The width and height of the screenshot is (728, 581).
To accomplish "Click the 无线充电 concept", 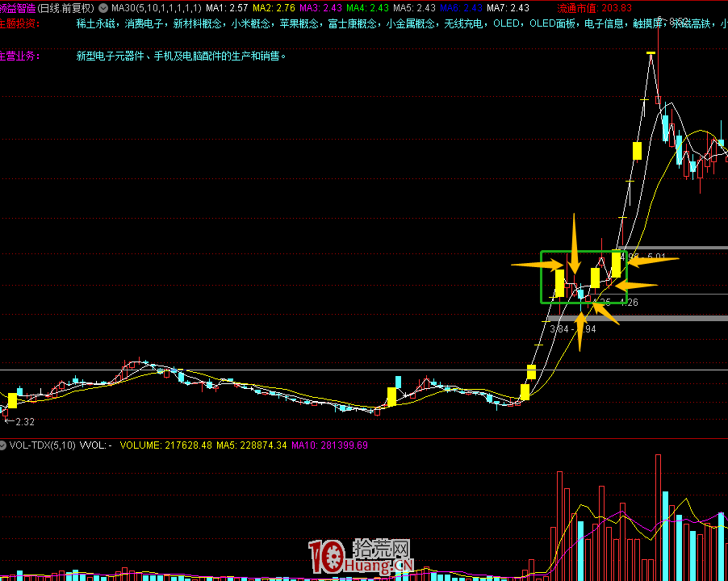I will pyautogui.click(x=463, y=23).
